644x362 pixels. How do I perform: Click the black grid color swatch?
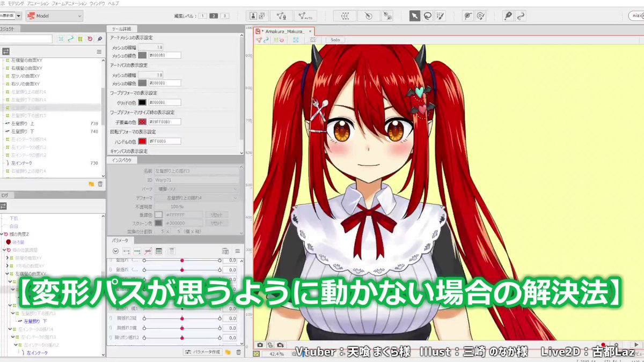tap(142, 102)
